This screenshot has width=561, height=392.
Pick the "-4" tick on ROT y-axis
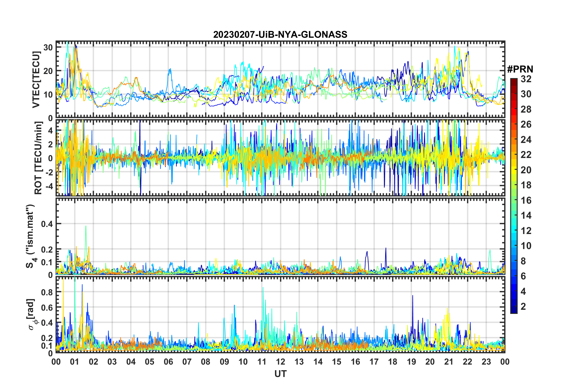49,186
